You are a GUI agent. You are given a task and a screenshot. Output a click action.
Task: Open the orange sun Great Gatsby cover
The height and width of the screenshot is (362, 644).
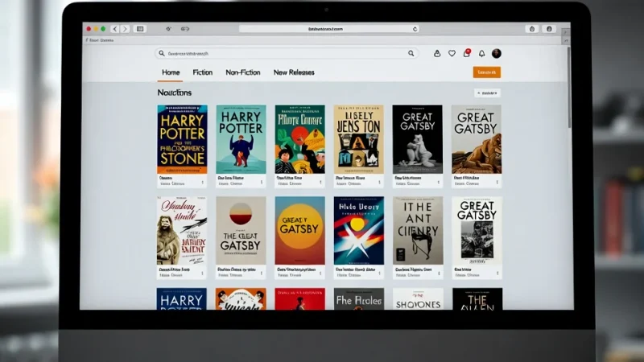[x=299, y=231]
